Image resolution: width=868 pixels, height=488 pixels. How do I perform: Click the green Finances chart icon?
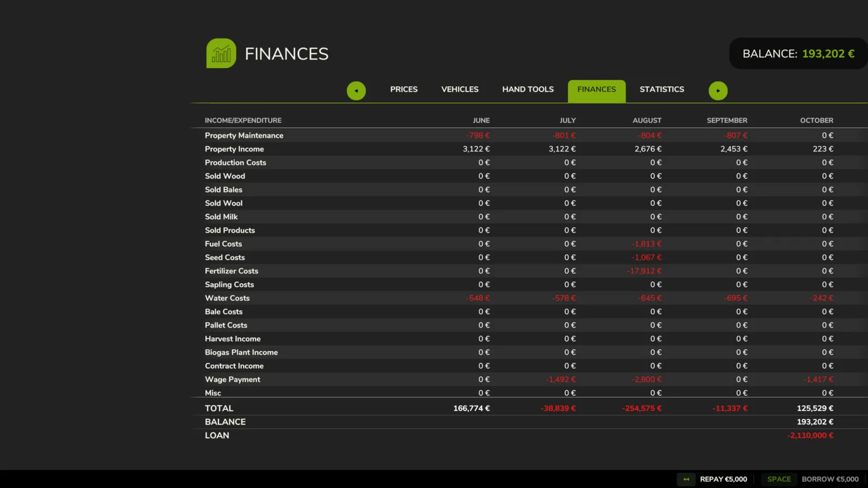(x=221, y=53)
